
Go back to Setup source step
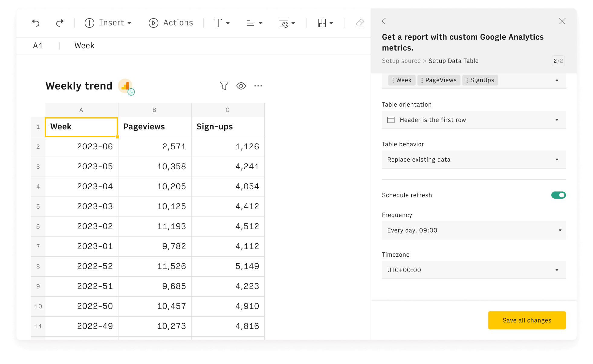pyautogui.click(x=401, y=61)
